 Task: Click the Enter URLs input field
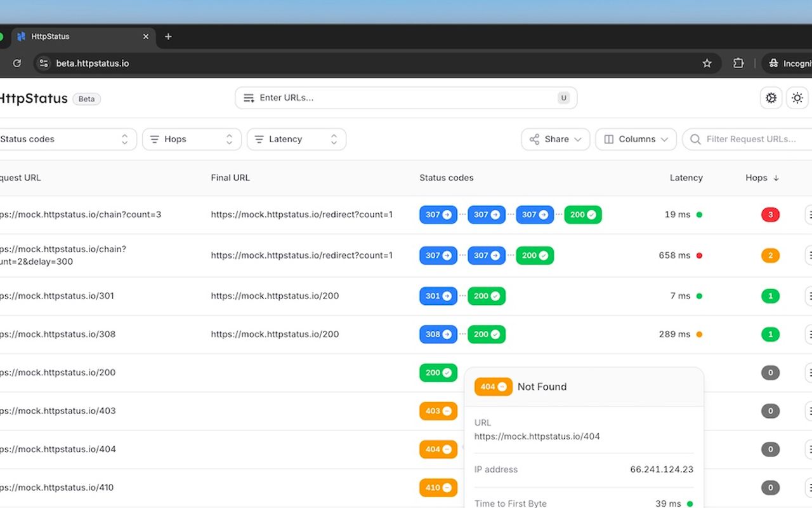(x=406, y=98)
